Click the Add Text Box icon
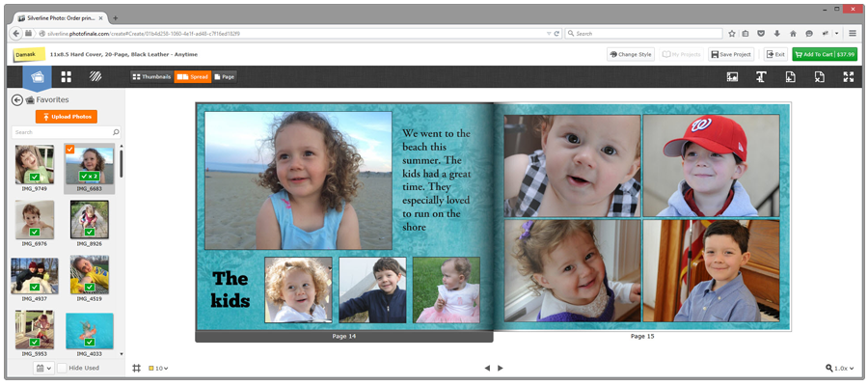This screenshot has width=868, height=386. pyautogui.click(x=761, y=77)
